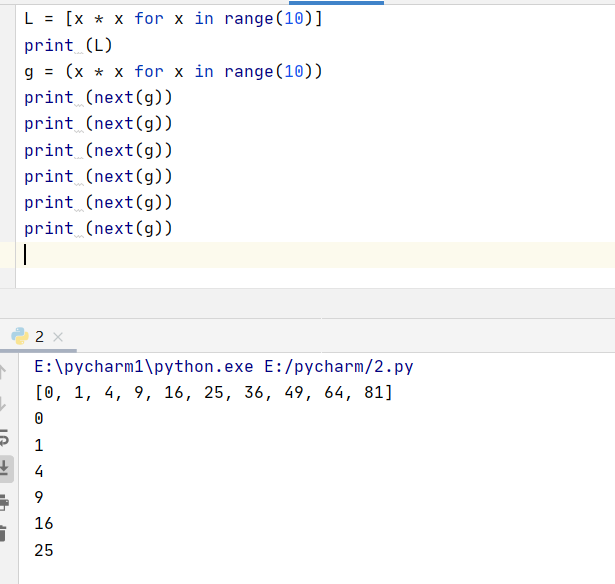The image size is (615, 584).
Task: Select the run tab named 2
Action: tap(38, 337)
